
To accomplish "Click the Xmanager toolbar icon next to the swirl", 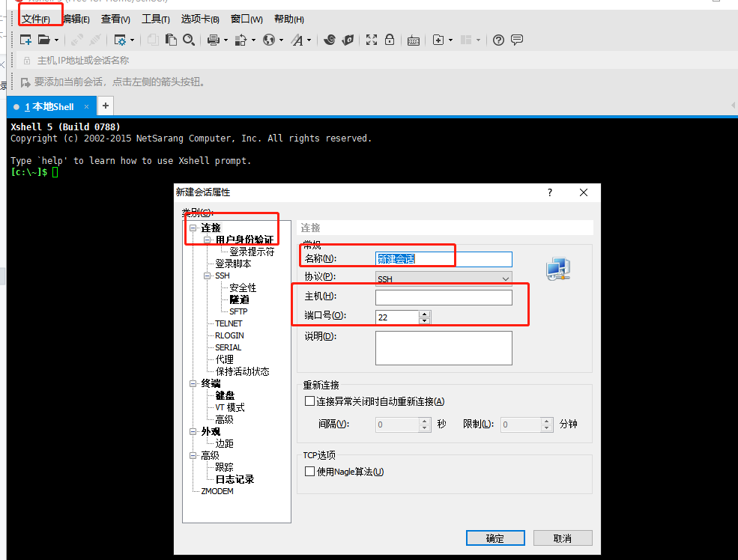I will pyautogui.click(x=348, y=40).
